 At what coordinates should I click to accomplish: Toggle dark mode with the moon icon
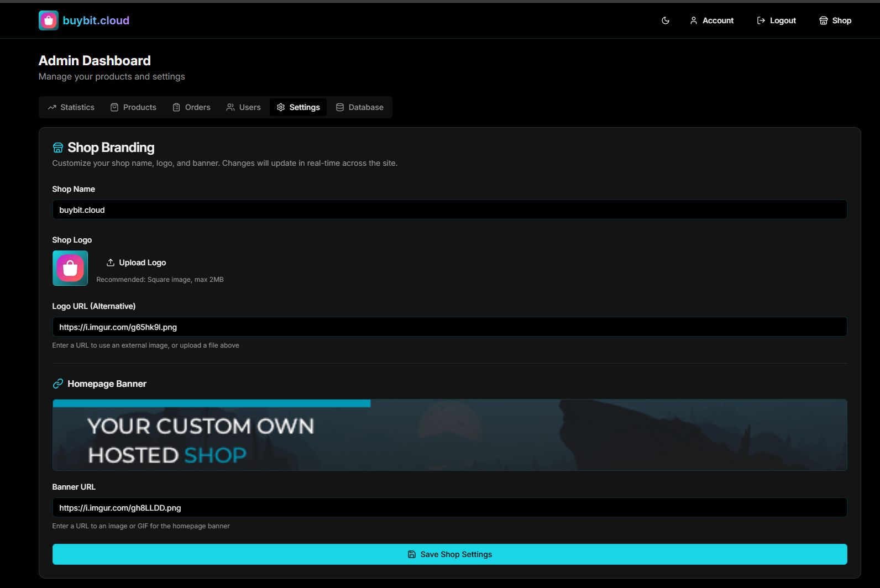[666, 20]
